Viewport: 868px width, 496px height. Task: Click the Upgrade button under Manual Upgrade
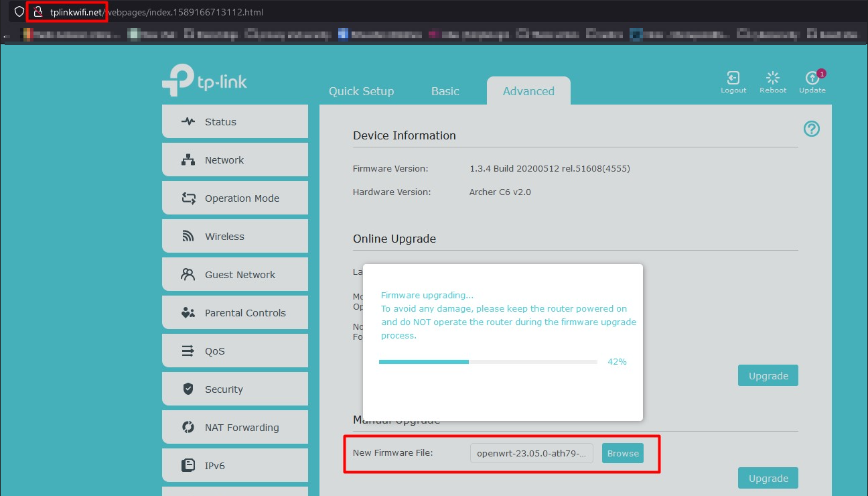[x=768, y=478]
